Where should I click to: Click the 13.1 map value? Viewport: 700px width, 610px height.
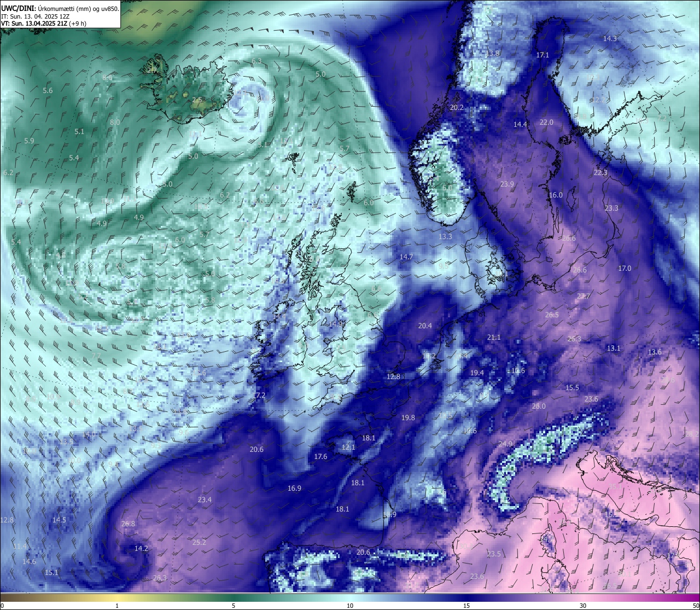pyautogui.click(x=614, y=348)
